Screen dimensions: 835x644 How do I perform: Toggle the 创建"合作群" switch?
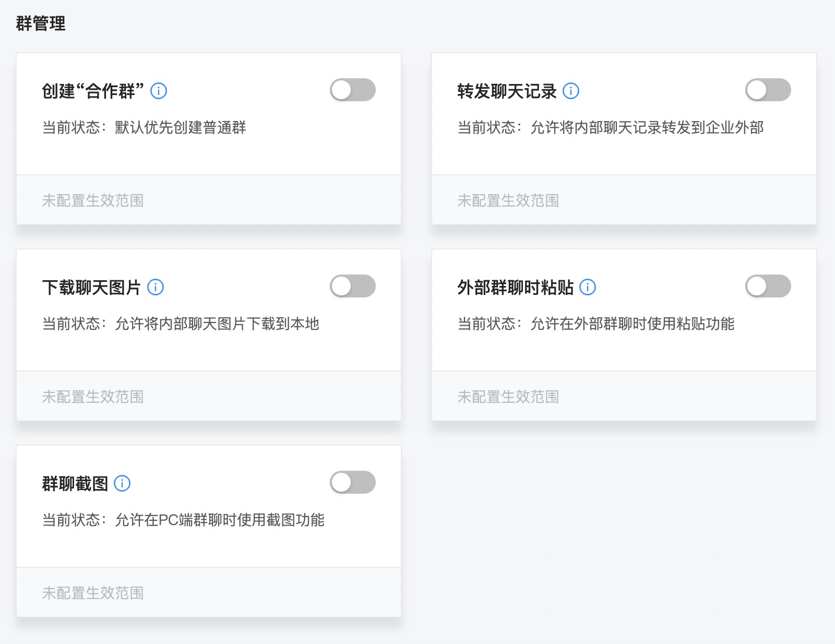click(353, 90)
